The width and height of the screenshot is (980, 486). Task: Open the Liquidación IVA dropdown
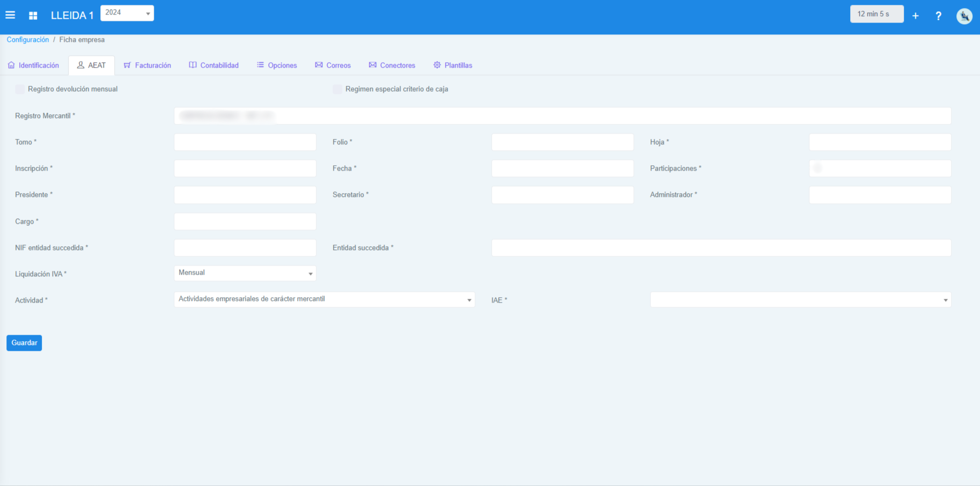245,273
